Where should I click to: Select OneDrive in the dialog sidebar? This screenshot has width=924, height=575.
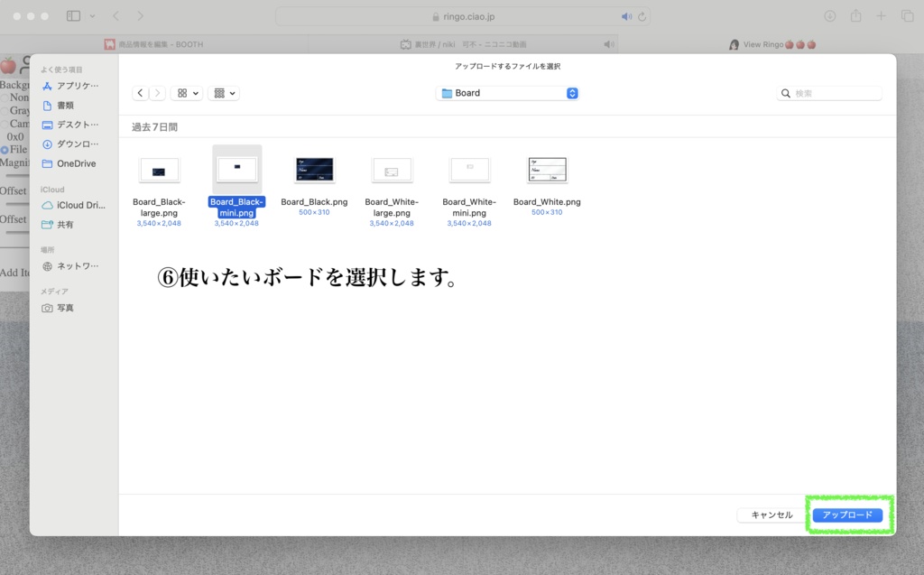(77, 163)
